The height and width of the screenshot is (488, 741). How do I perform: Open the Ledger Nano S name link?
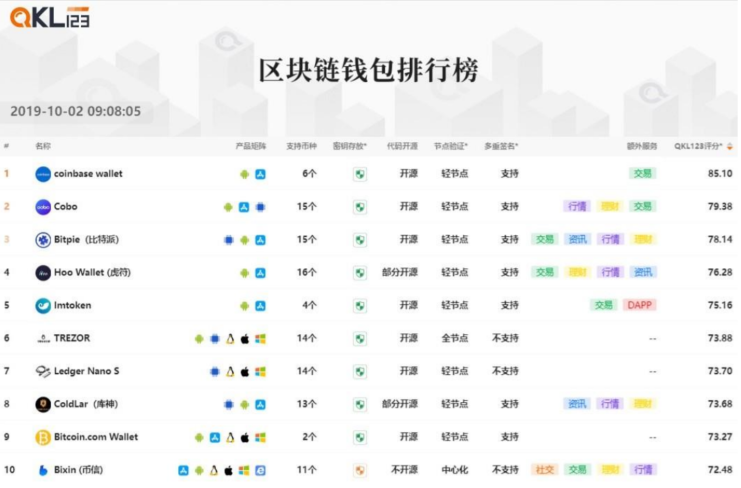tap(86, 371)
